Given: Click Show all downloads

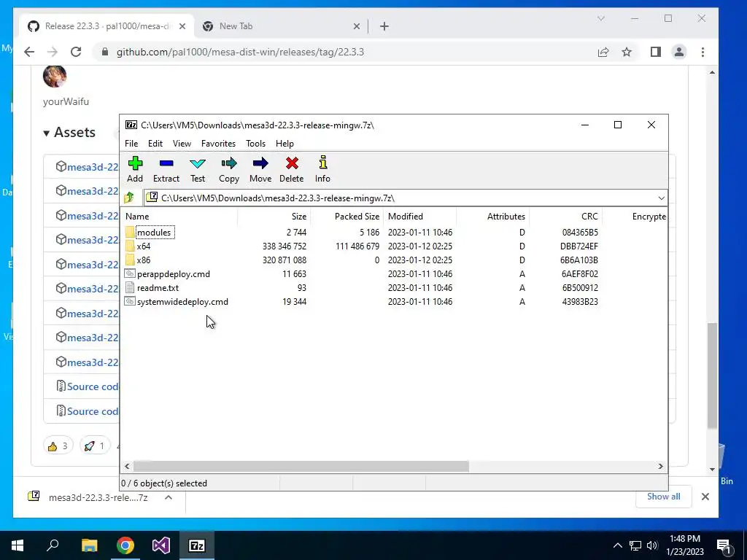Looking at the screenshot, I should [663, 497].
